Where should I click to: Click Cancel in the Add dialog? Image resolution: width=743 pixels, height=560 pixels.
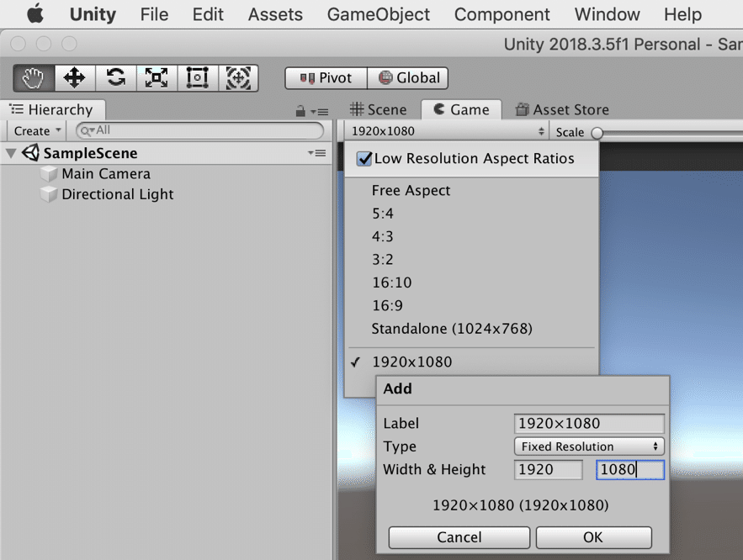[459, 537]
